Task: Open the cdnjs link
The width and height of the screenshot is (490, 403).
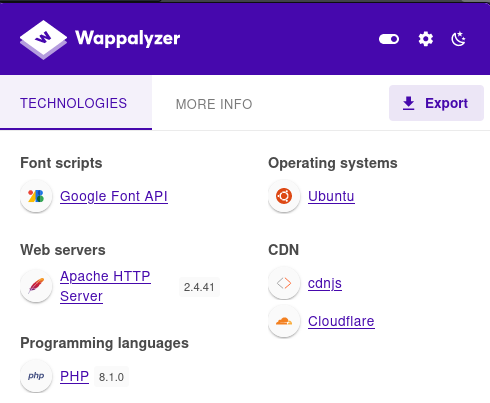Action: [325, 283]
